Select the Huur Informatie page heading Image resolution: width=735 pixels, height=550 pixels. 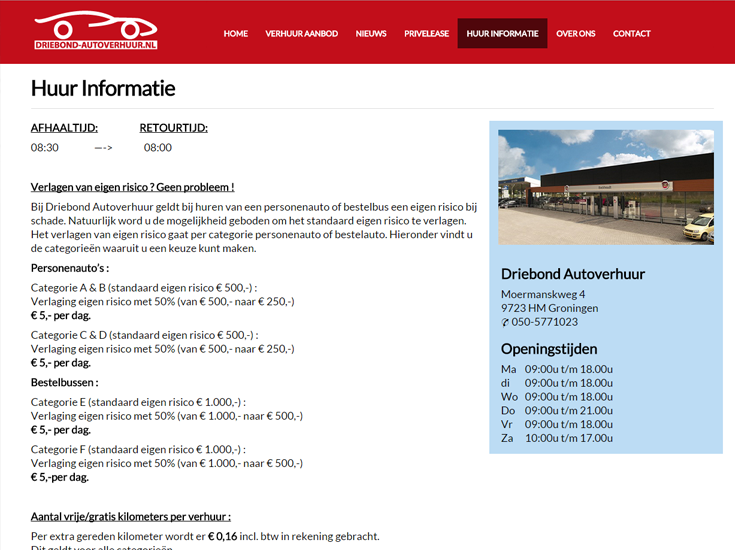coord(103,88)
